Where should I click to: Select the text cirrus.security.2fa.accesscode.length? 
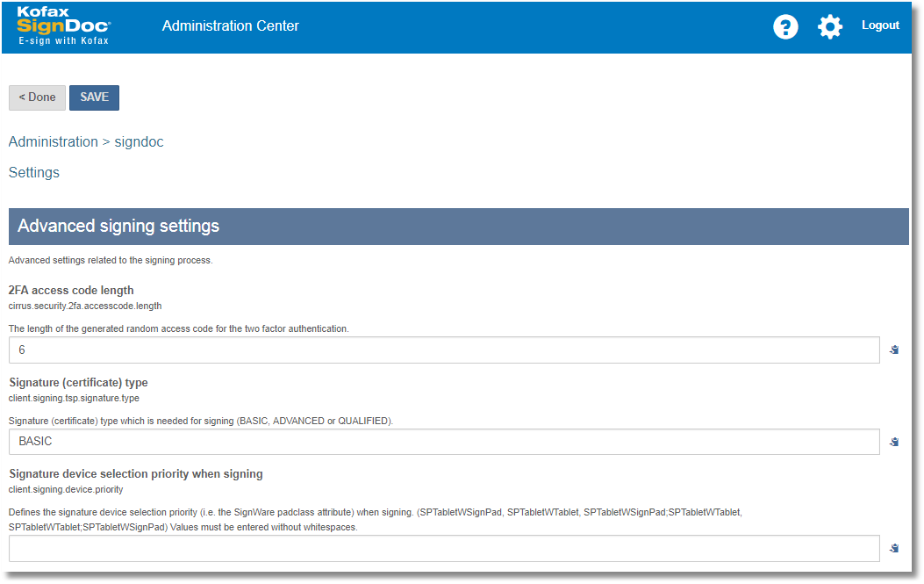point(85,306)
